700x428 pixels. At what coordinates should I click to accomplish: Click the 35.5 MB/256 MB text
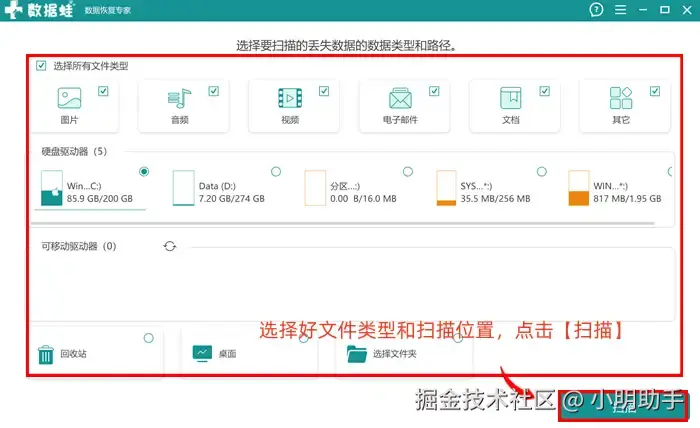coord(496,199)
